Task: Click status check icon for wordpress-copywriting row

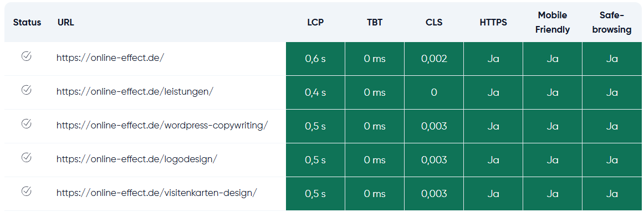Action: point(26,123)
